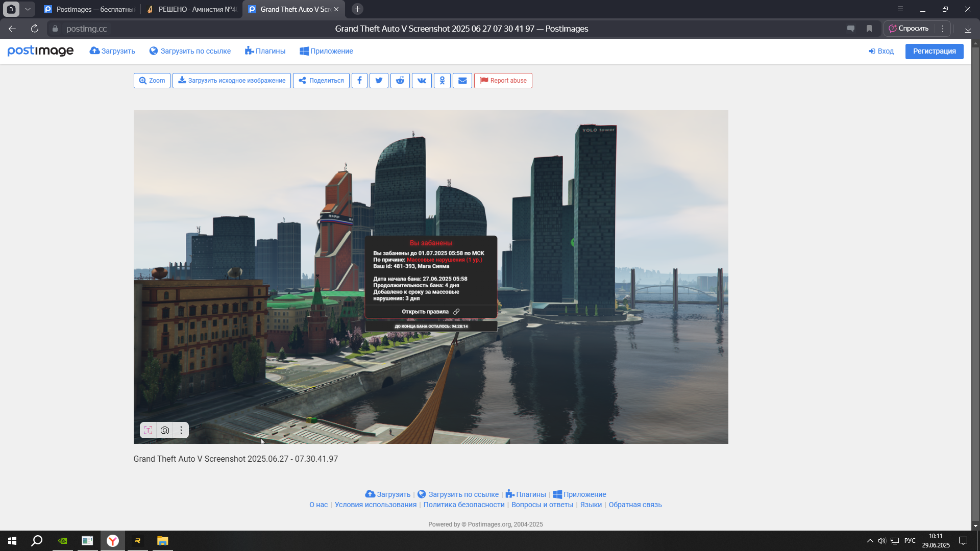Click the footer Плагины link

526,494
